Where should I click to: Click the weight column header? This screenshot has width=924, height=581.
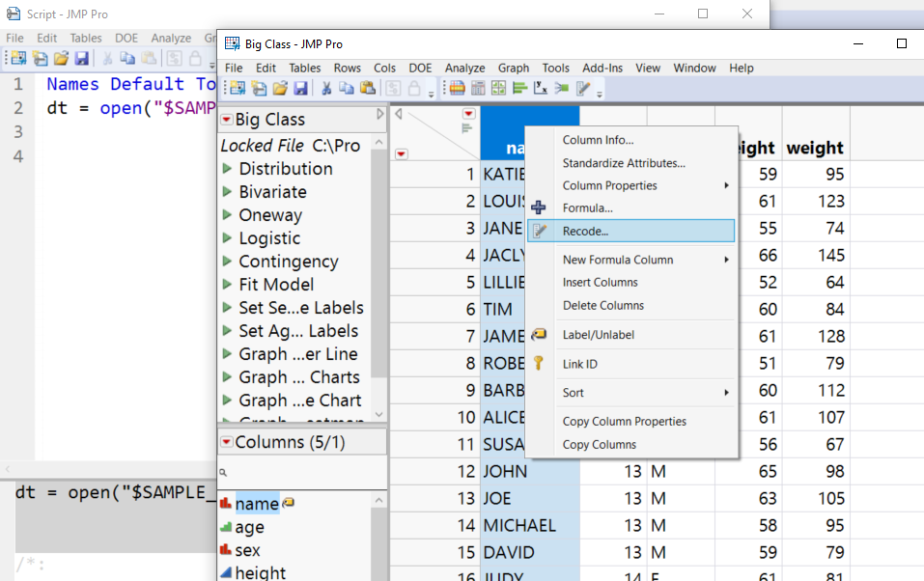(816, 134)
